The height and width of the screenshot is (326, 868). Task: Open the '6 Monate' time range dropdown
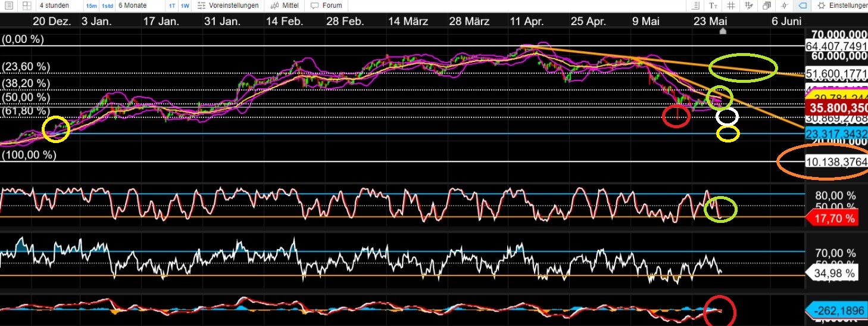tap(132, 5)
